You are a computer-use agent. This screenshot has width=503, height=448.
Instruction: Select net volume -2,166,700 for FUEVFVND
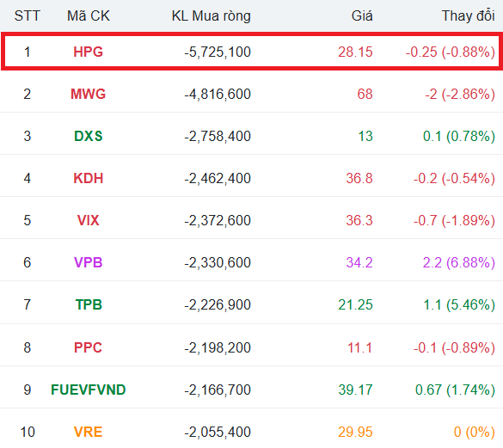[x=218, y=390]
